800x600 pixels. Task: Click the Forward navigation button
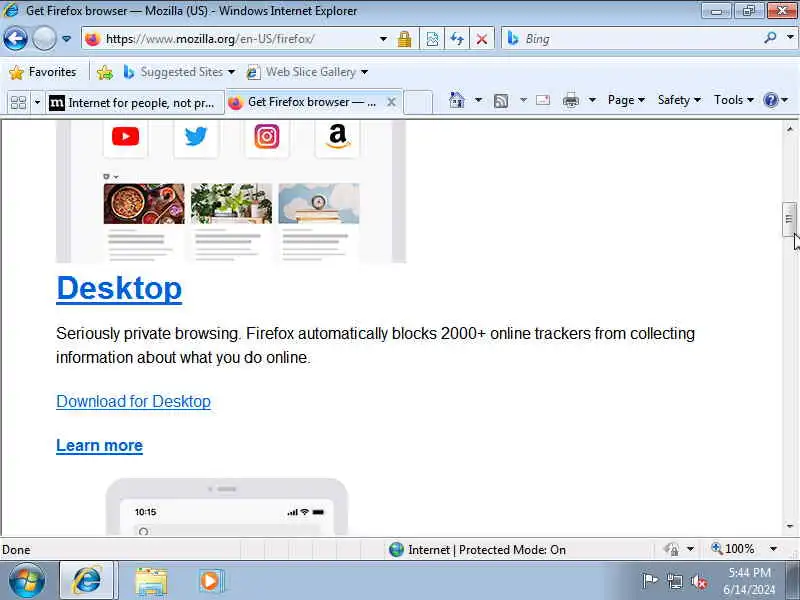pyautogui.click(x=44, y=39)
